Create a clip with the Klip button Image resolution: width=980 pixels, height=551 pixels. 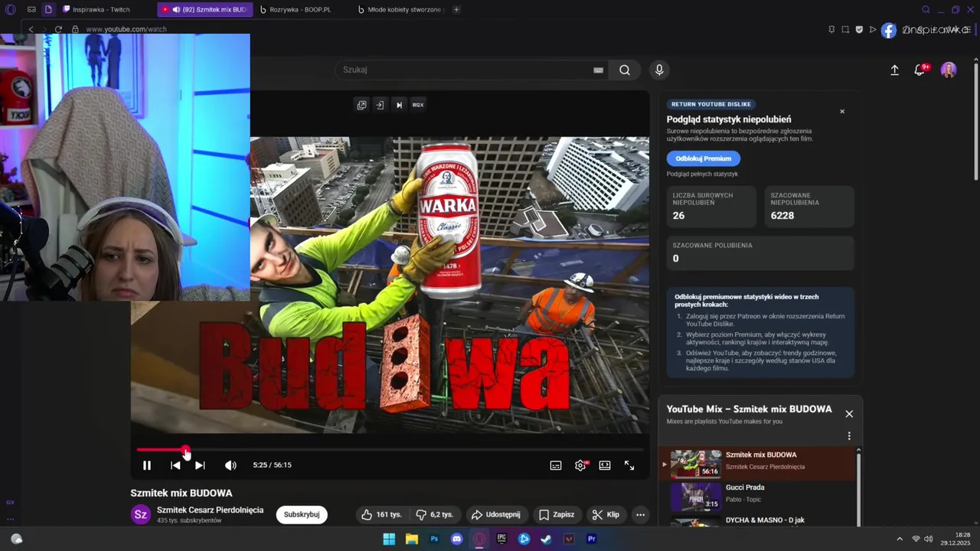[x=606, y=515]
